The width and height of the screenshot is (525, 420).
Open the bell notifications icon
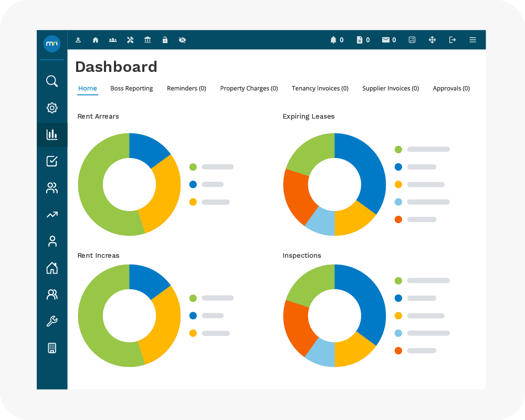click(x=333, y=40)
